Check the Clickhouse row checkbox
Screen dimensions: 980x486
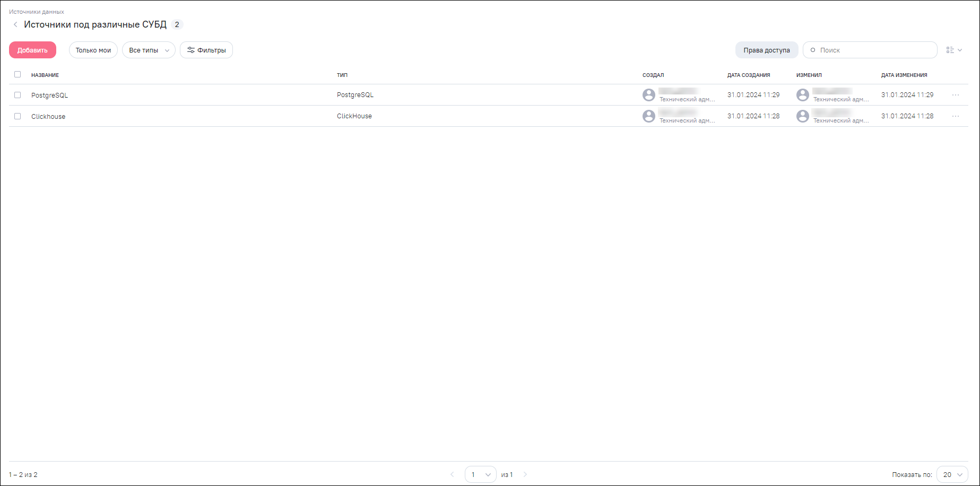(x=18, y=116)
